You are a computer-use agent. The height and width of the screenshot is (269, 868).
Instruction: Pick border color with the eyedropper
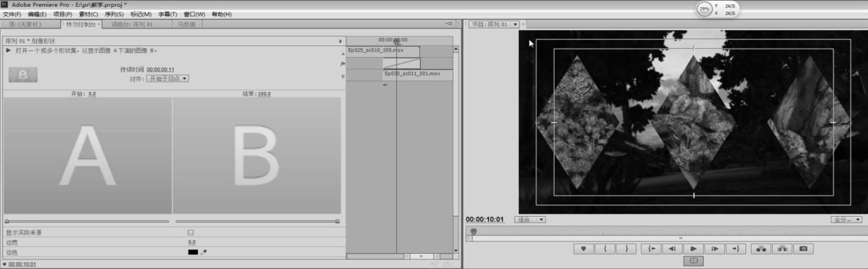[x=204, y=252]
